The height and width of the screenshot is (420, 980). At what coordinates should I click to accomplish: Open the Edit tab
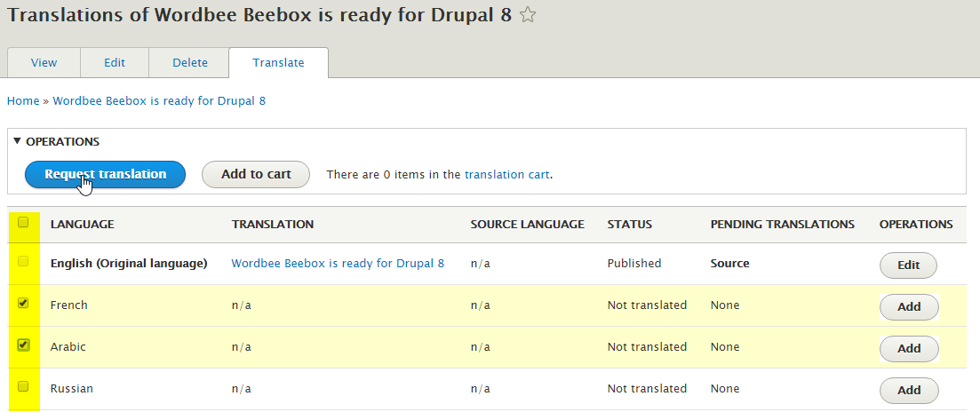tap(115, 63)
